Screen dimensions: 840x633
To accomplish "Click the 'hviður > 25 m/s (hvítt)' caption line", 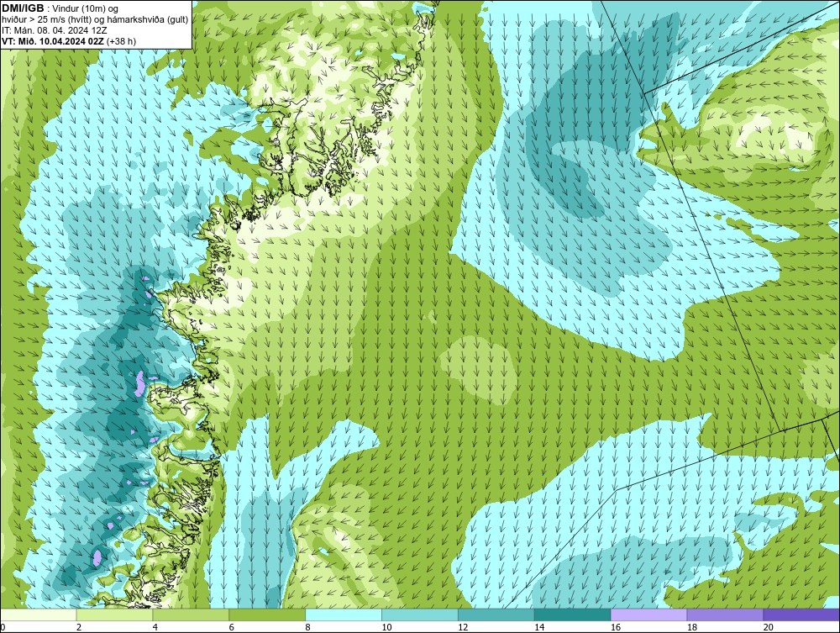I will pos(95,19).
